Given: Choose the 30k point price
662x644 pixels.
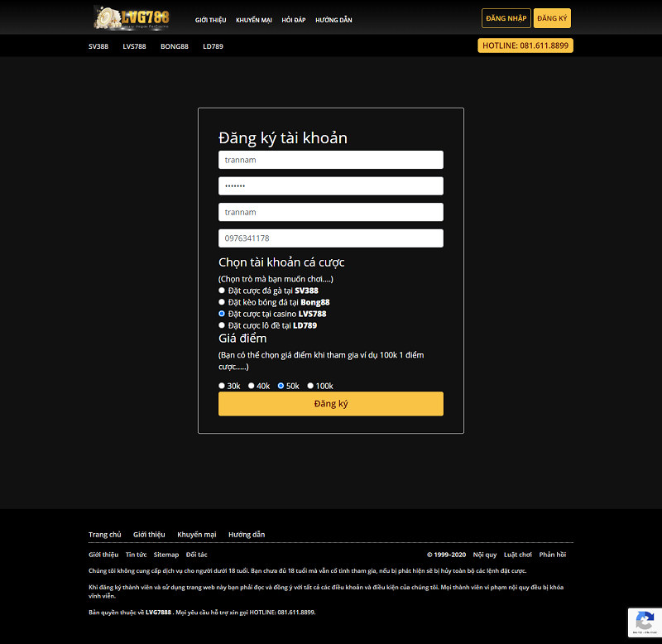Looking at the screenshot, I should pos(222,386).
